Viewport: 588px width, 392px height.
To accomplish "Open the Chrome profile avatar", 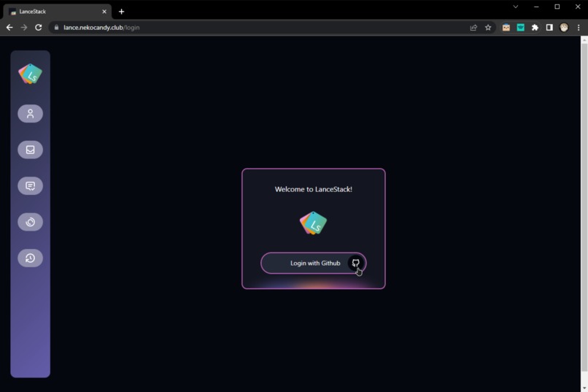I will tap(564, 28).
